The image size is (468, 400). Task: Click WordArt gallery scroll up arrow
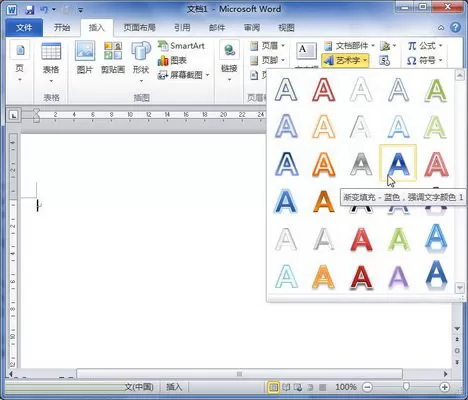[460, 75]
